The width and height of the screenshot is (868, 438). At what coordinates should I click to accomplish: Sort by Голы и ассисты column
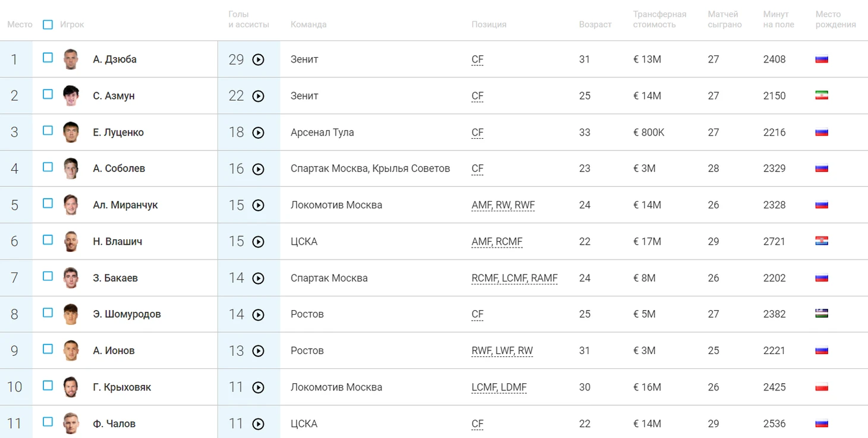249,19
